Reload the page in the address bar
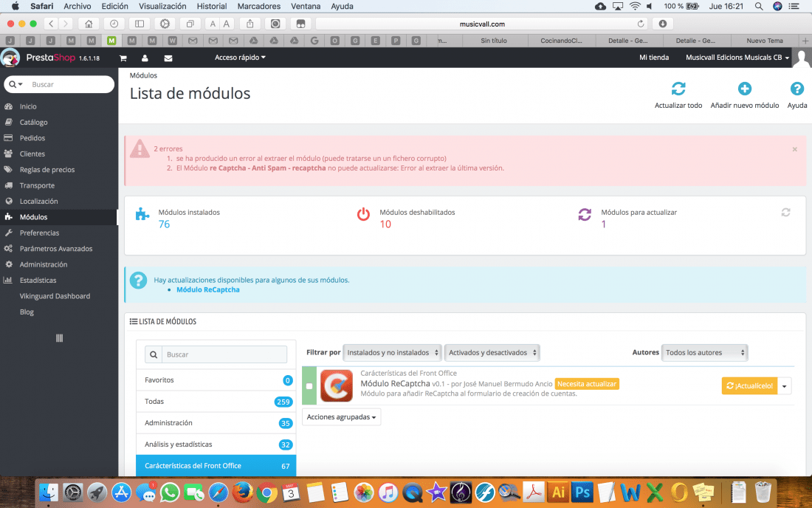The height and width of the screenshot is (508, 812). coord(641,24)
